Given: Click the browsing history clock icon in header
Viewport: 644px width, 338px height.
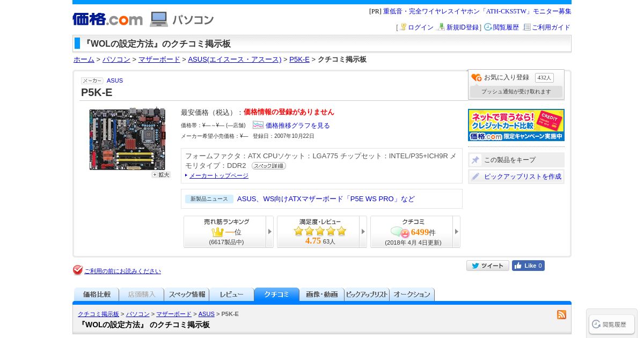Looking at the screenshot, I should (488, 27).
